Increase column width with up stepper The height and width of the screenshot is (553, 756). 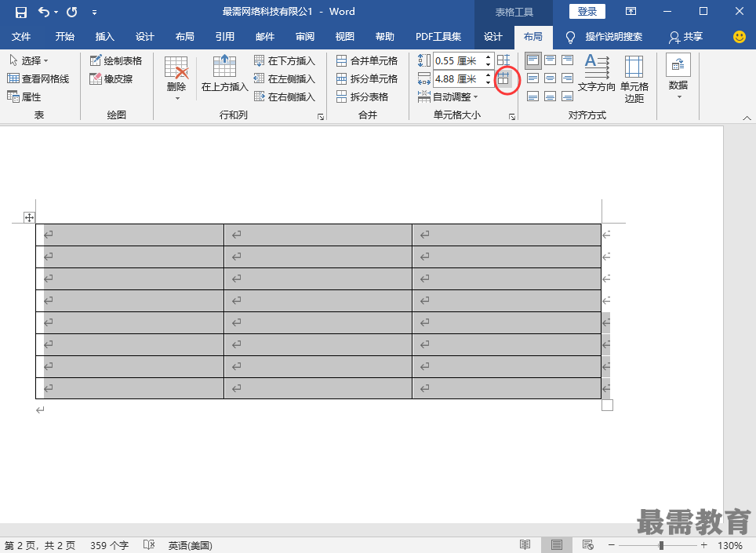point(488,75)
